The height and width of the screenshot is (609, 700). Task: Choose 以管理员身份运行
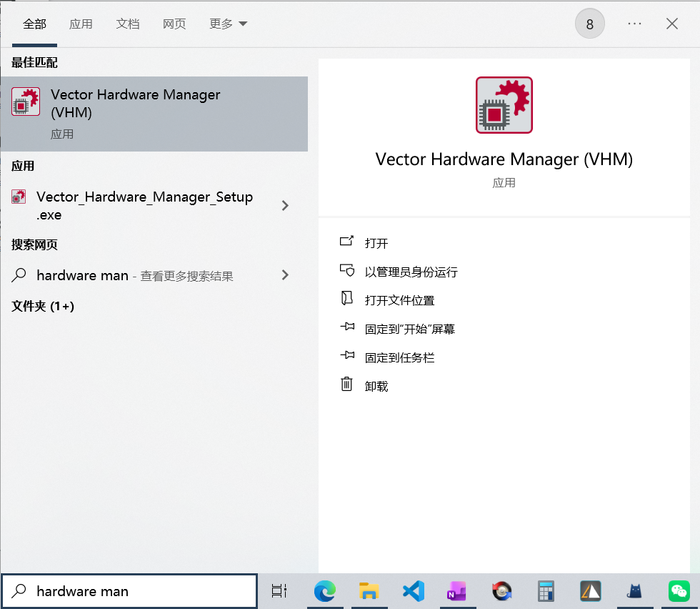point(411,272)
